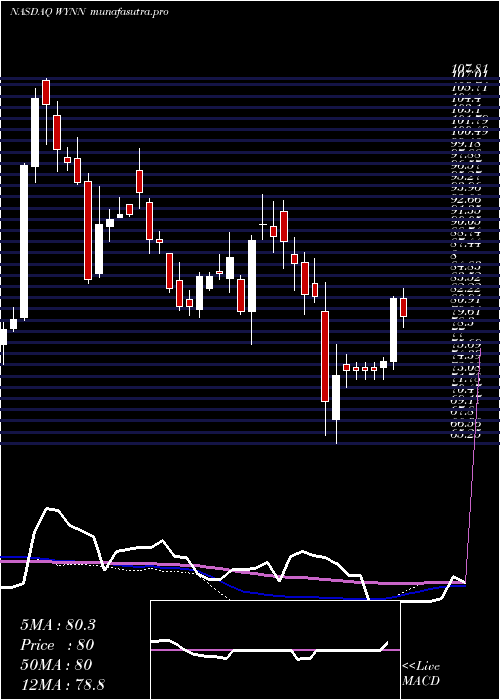This screenshot has width=500, height=700.
Task: Click the NASDAQ WYNN chart title
Action: [89, 12]
